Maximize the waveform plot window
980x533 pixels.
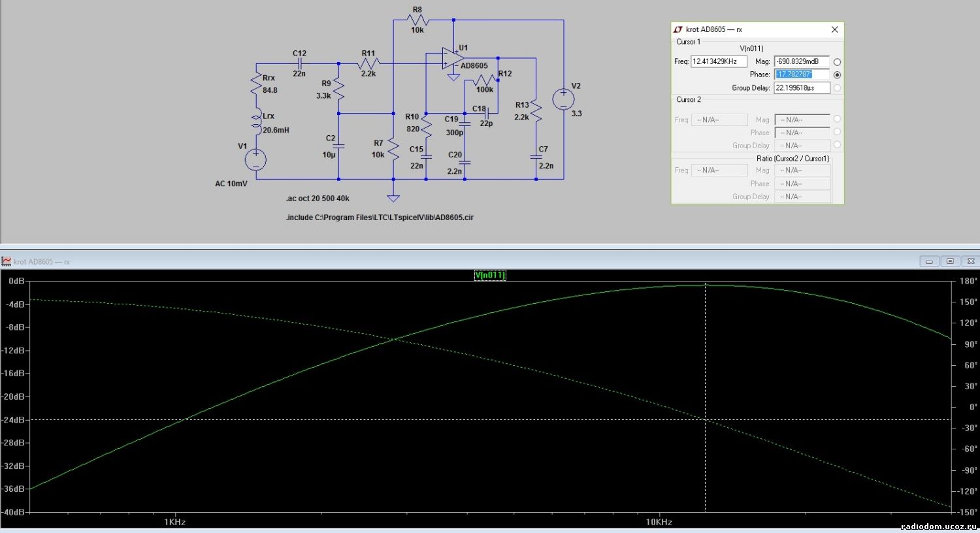(x=950, y=261)
